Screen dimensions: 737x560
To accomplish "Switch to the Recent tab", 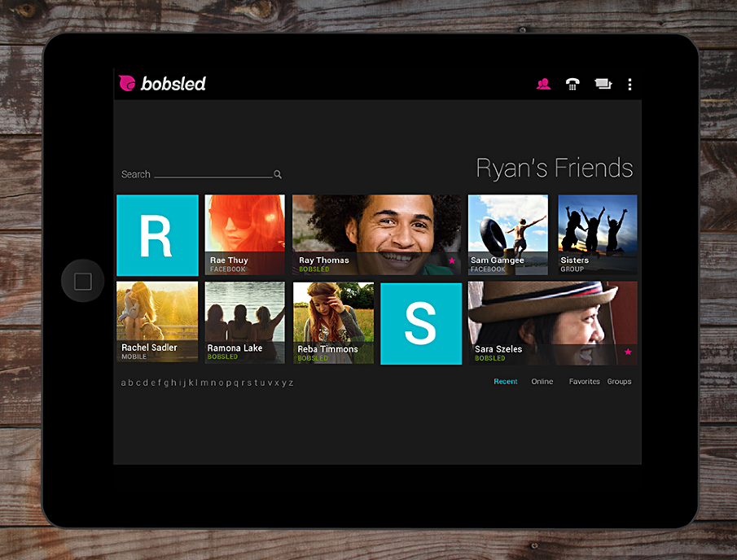I will [505, 382].
